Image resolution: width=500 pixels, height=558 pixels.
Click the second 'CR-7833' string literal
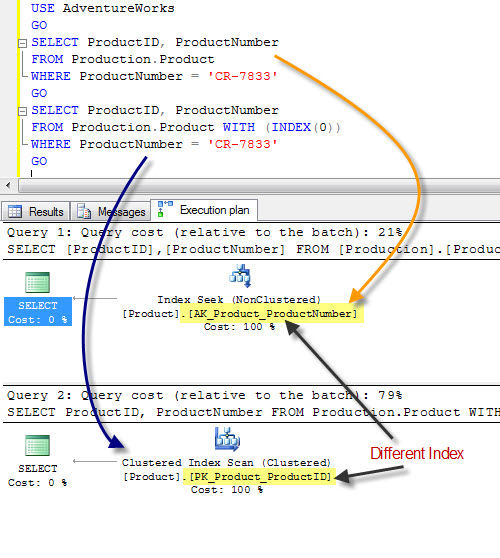tap(242, 144)
